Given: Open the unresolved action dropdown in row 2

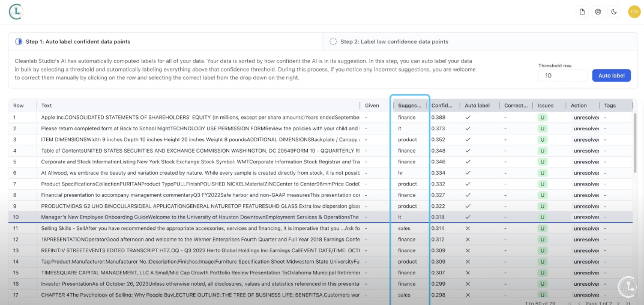Looking at the screenshot, I should click(x=585, y=128).
